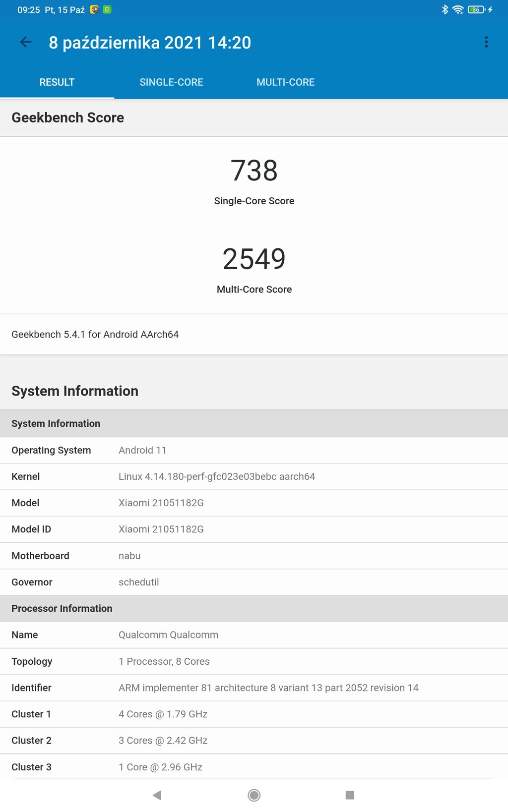This screenshot has width=508, height=812.
Task: Tap the large 'System Information' heading
Action: coord(75,391)
